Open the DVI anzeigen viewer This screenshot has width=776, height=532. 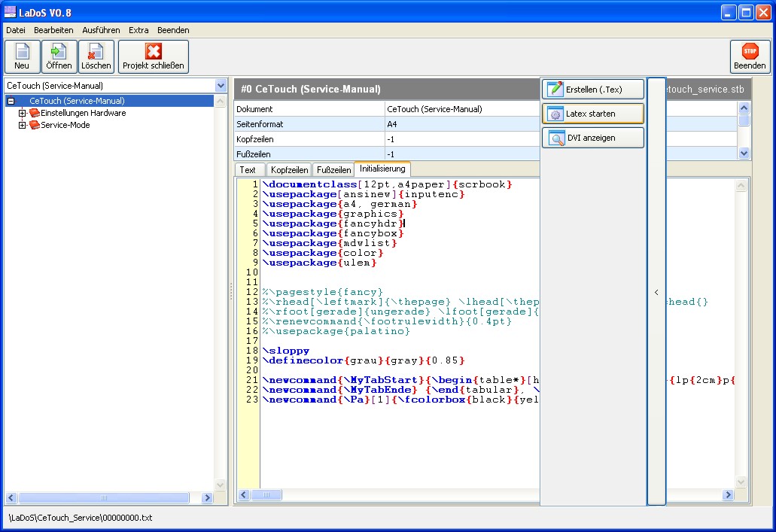coord(593,138)
